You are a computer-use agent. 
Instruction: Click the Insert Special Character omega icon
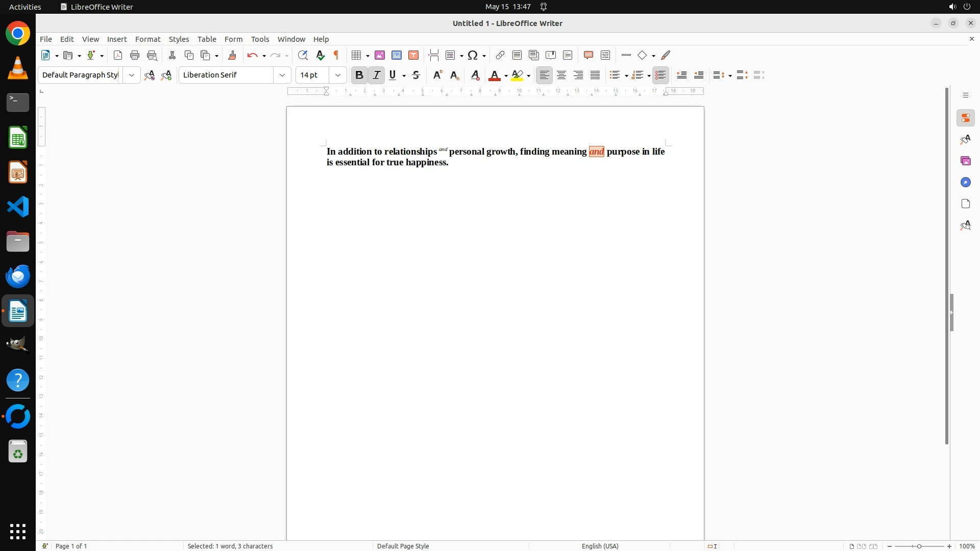[x=473, y=55]
